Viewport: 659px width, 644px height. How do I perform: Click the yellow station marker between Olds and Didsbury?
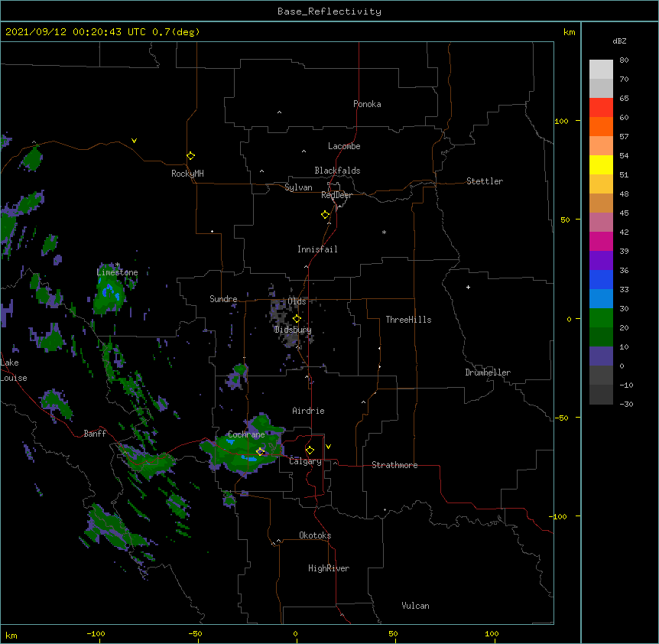point(297,319)
